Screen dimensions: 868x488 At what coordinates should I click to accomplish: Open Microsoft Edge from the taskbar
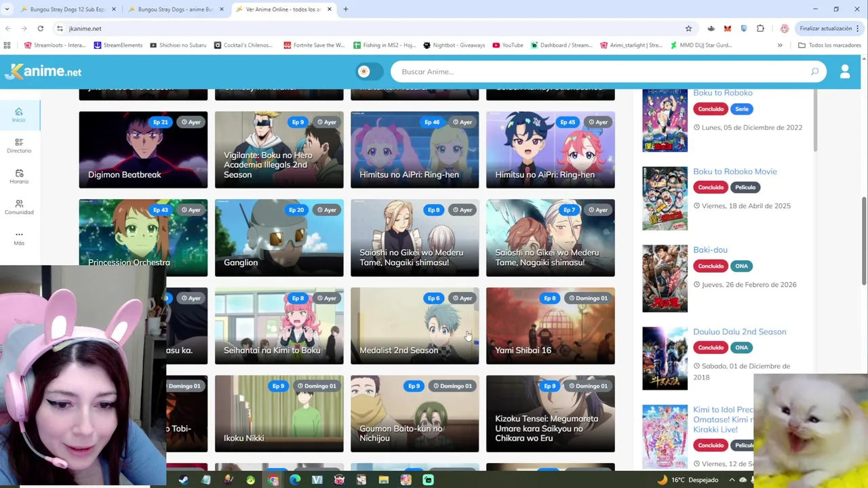coord(294,479)
